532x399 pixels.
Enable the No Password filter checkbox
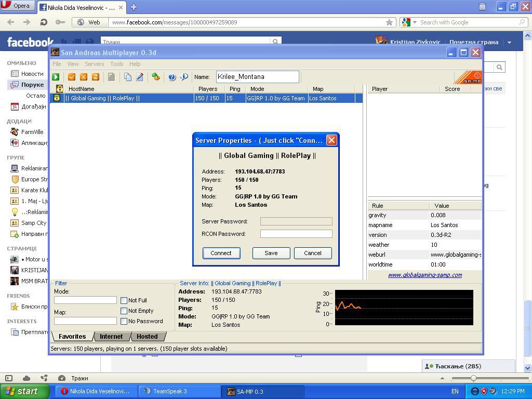[124, 321]
